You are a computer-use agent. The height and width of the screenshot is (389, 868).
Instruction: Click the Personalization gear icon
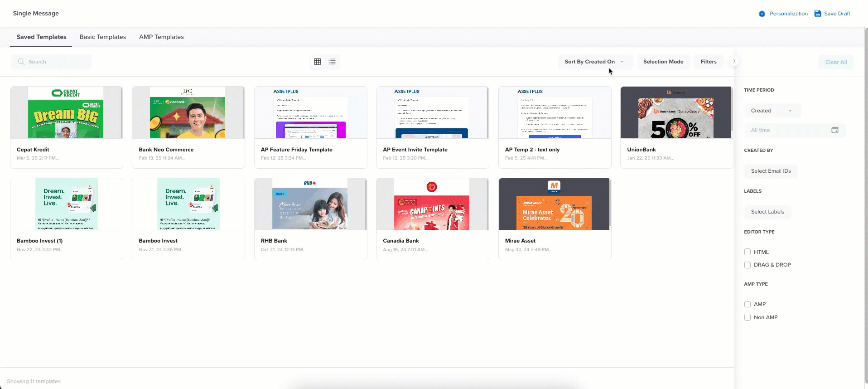click(x=762, y=14)
